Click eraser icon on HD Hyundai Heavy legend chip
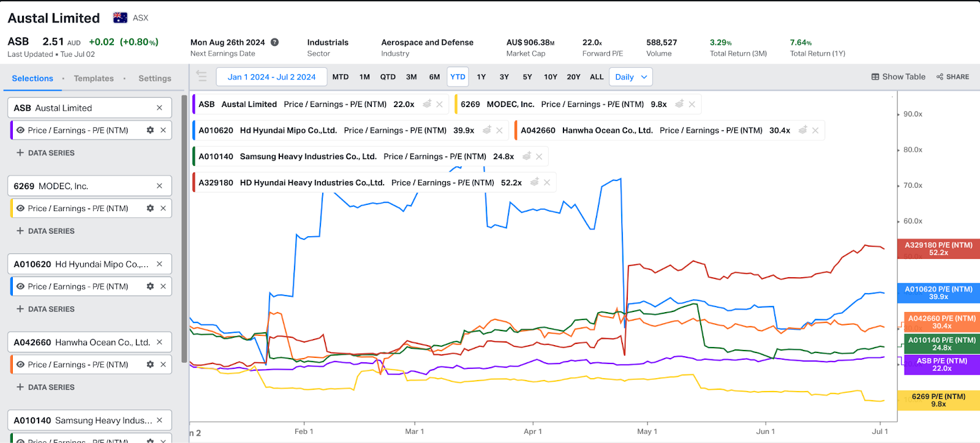 (x=535, y=182)
